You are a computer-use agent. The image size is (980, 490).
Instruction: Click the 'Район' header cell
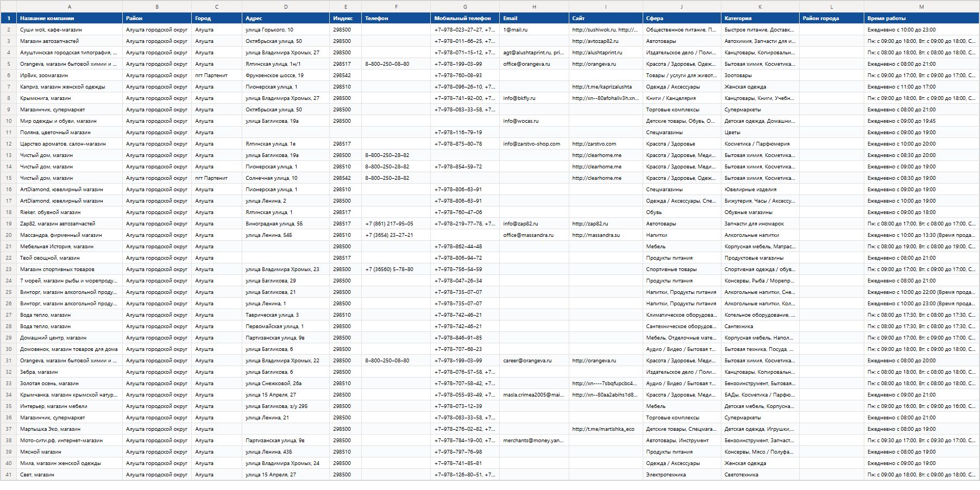[x=157, y=18]
